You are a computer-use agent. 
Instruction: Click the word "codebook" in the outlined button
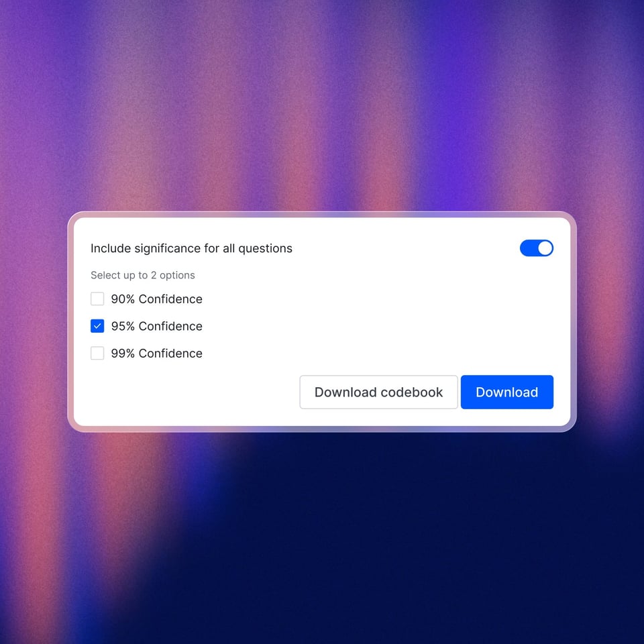[411, 392]
